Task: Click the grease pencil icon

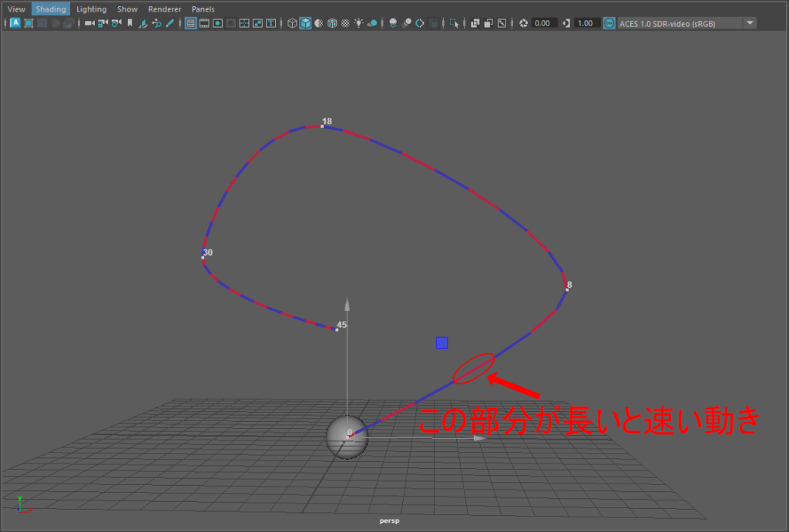Action: pos(170,23)
